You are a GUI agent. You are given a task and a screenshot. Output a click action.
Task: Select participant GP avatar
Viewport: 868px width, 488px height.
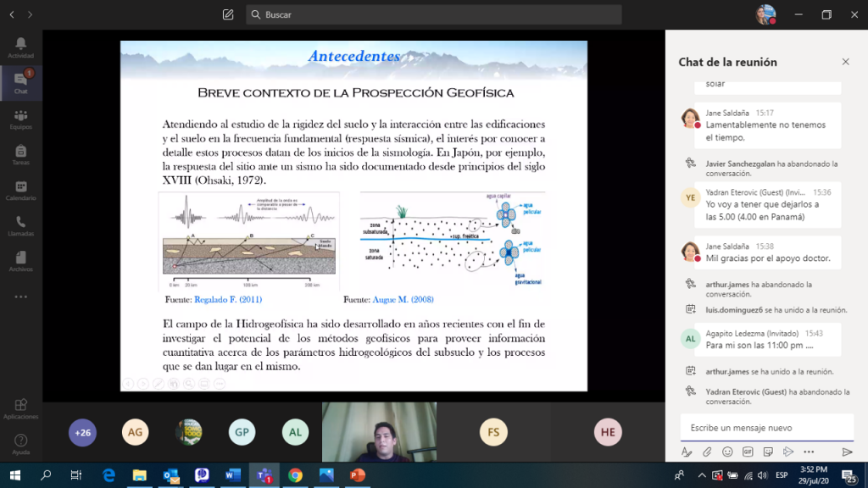click(x=242, y=432)
